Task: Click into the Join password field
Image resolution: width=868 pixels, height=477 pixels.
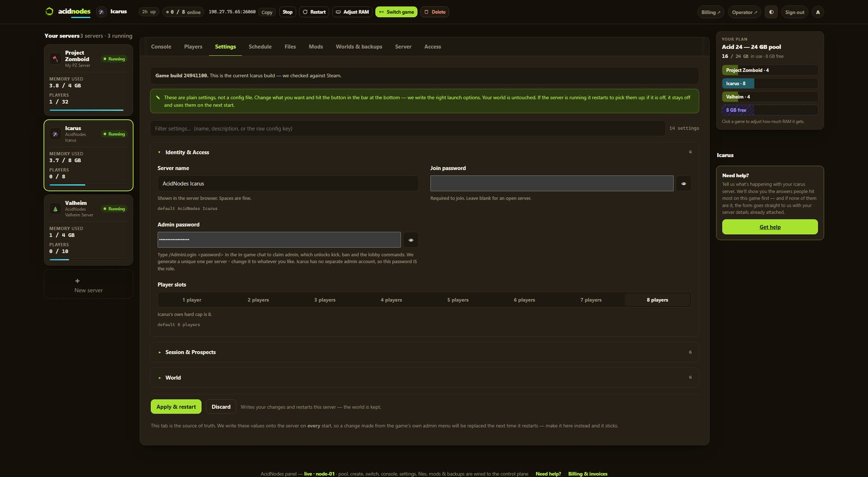Action: [x=552, y=184]
